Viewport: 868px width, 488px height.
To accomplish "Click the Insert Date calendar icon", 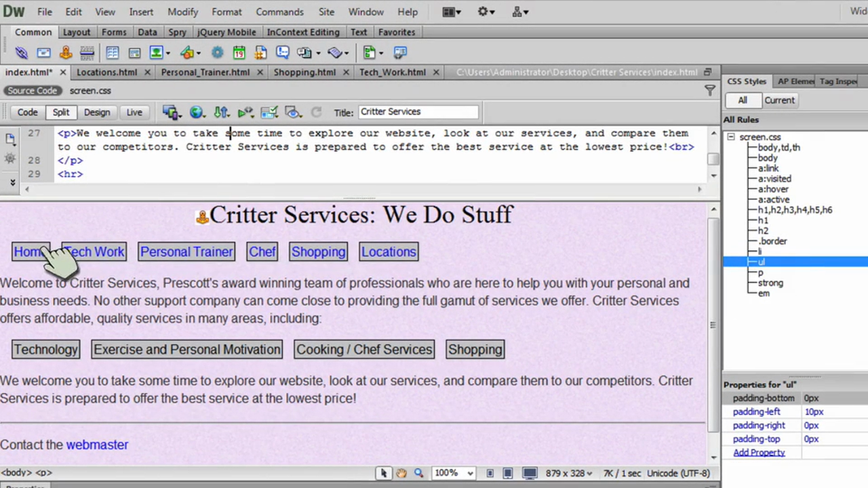I will click(239, 53).
